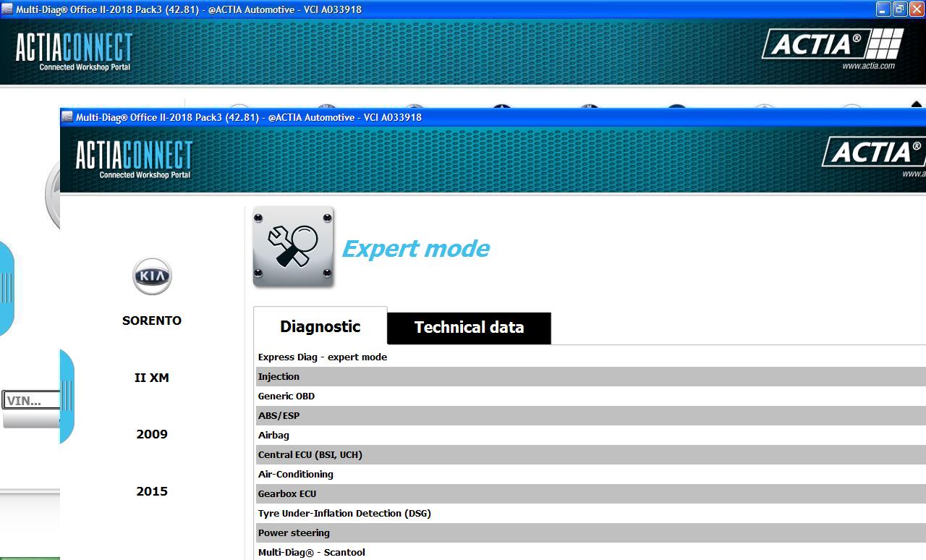This screenshot has width=926, height=560.
Task: Choose the Air-Conditioning row
Action: 591,474
